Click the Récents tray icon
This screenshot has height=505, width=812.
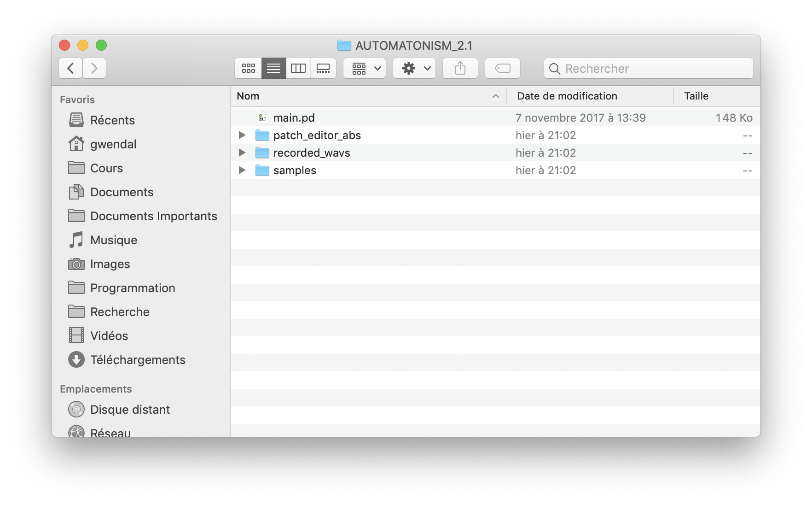tap(76, 120)
